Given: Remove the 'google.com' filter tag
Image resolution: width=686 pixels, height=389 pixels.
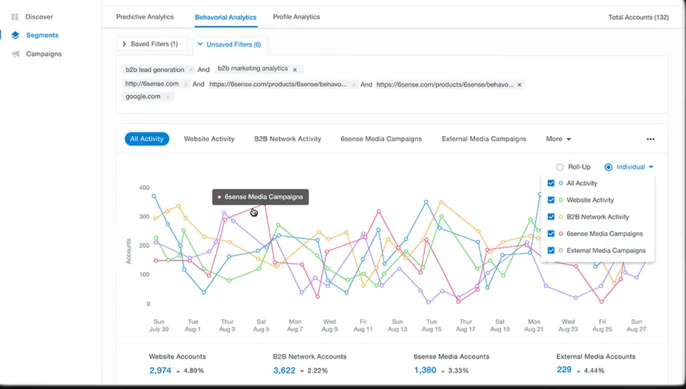Looking at the screenshot, I should pos(167,97).
